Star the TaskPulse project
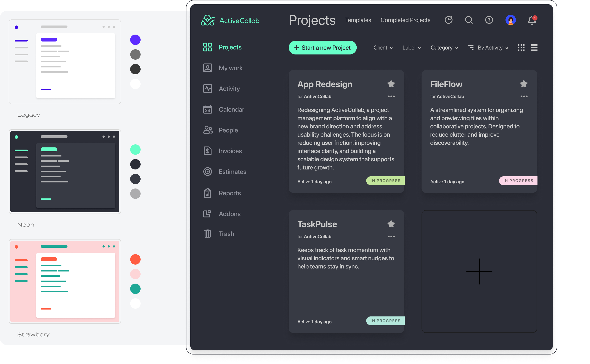The width and height of the screenshot is (590, 364). tap(391, 224)
